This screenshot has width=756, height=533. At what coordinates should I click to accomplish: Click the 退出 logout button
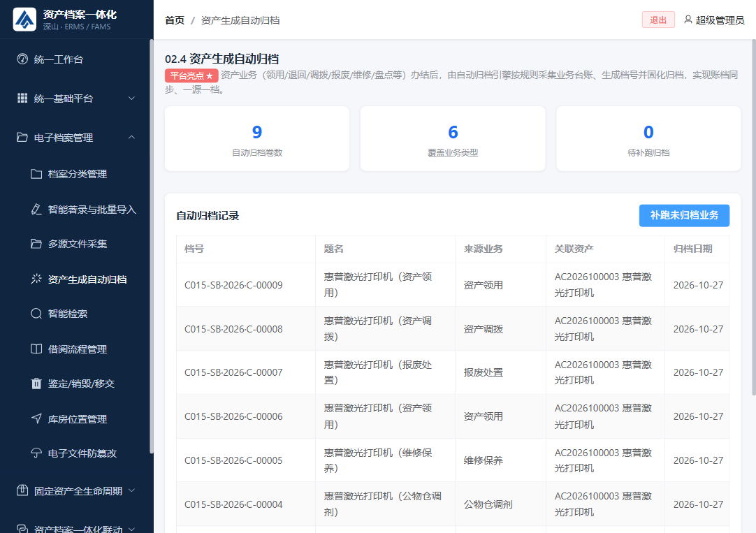658,20
